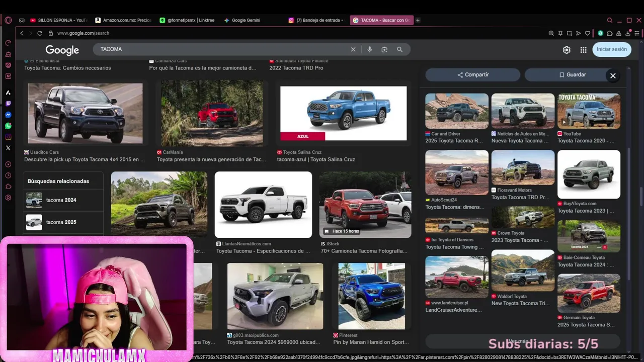Open 'tacoma-azul | Toyota Salina Cruz' link
644x362 pixels.
[x=316, y=159]
